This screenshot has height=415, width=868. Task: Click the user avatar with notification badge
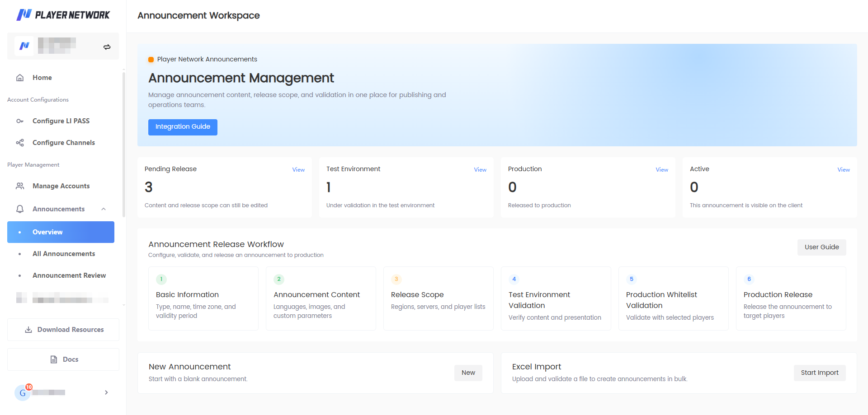coord(23,392)
